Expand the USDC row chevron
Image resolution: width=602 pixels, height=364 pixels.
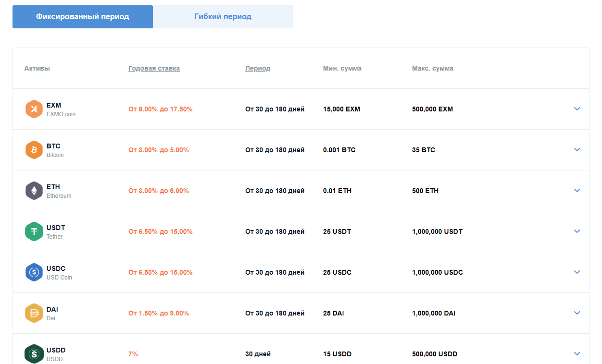577,272
